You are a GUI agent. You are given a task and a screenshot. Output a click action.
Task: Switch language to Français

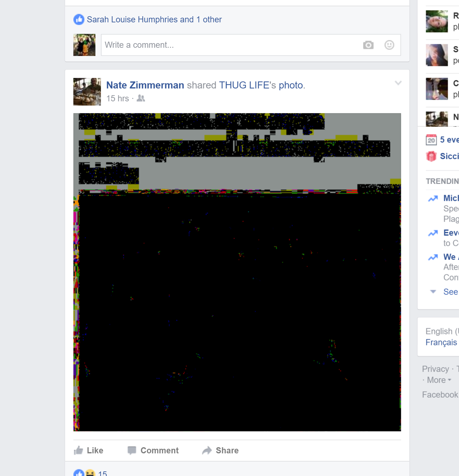click(x=441, y=342)
